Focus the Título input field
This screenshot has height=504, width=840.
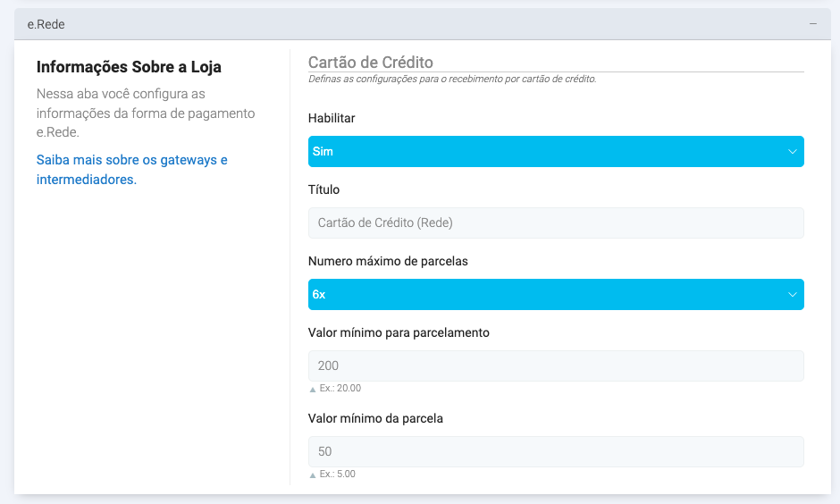point(555,223)
